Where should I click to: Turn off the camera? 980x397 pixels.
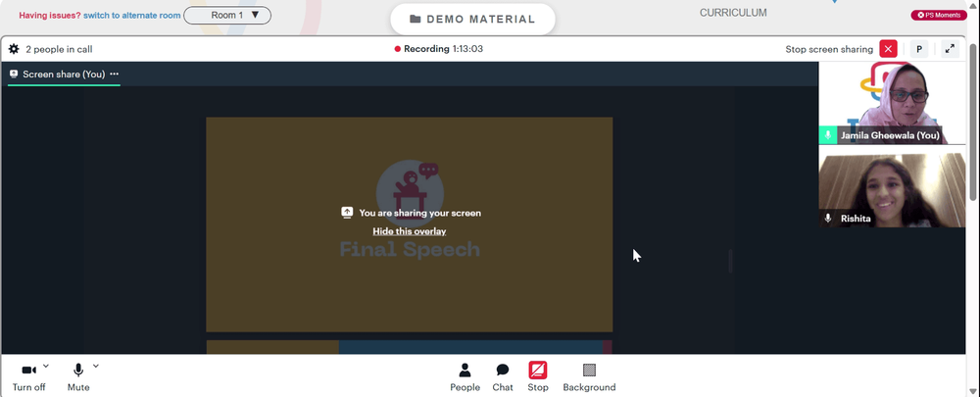coord(28,377)
